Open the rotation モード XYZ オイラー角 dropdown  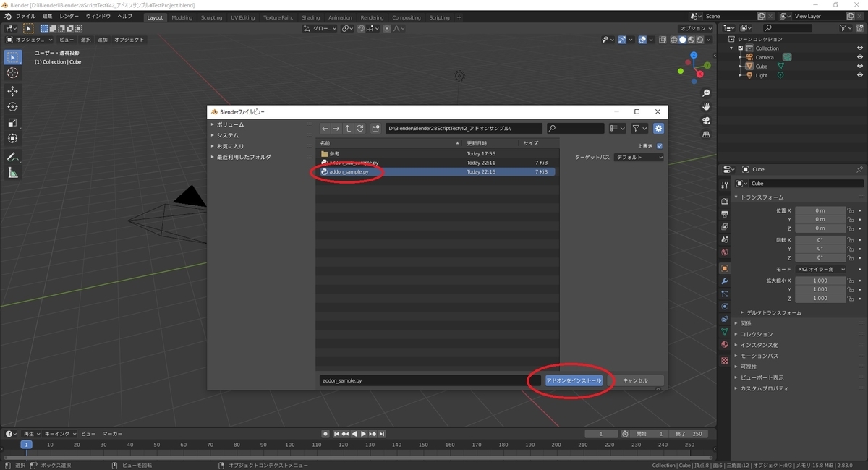pyautogui.click(x=820, y=269)
